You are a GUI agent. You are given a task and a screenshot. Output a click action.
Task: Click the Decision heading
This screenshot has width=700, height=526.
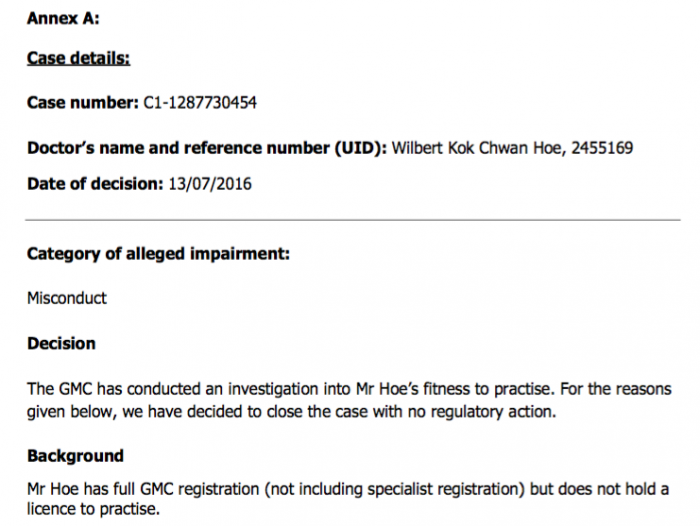pyautogui.click(x=61, y=343)
